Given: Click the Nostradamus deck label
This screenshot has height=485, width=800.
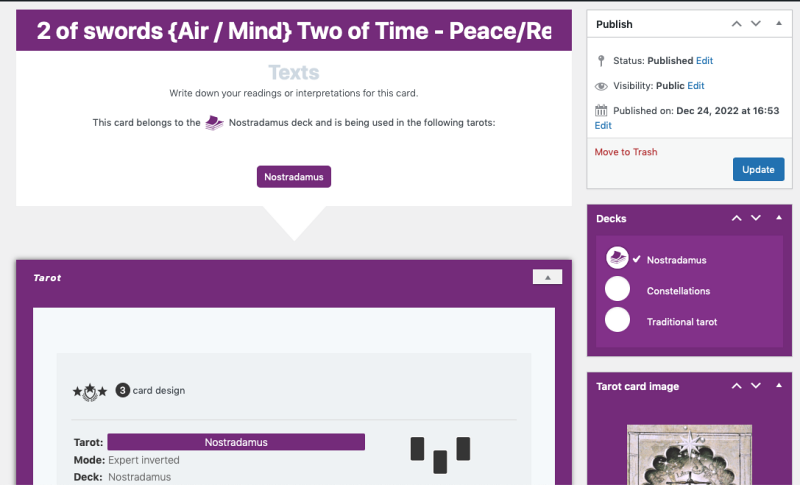Looking at the screenshot, I should pyautogui.click(x=677, y=260).
